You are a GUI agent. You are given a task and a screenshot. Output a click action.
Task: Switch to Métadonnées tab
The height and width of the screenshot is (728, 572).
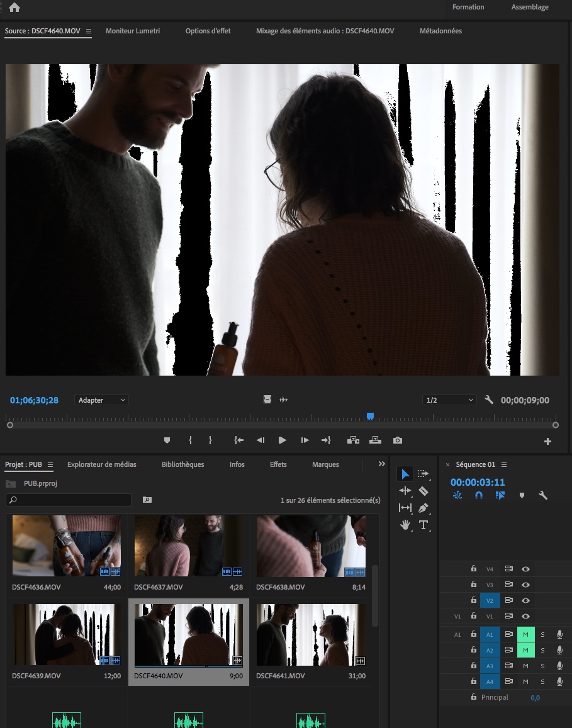click(440, 31)
